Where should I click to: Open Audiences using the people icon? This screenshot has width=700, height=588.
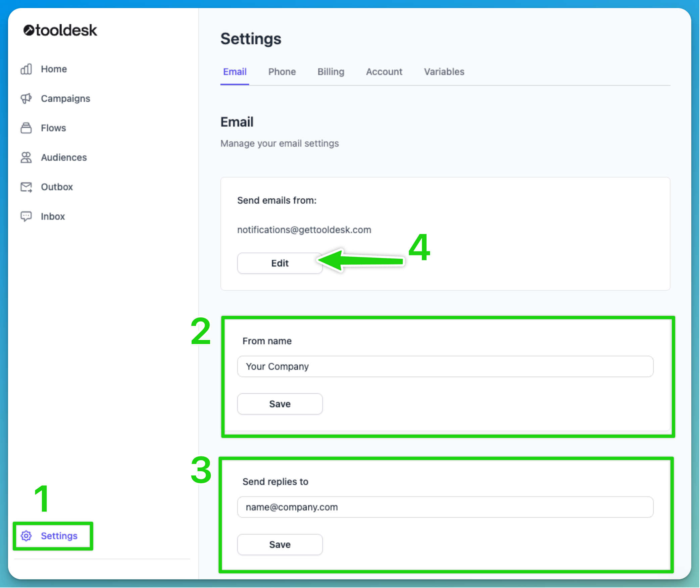tap(26, 157)
